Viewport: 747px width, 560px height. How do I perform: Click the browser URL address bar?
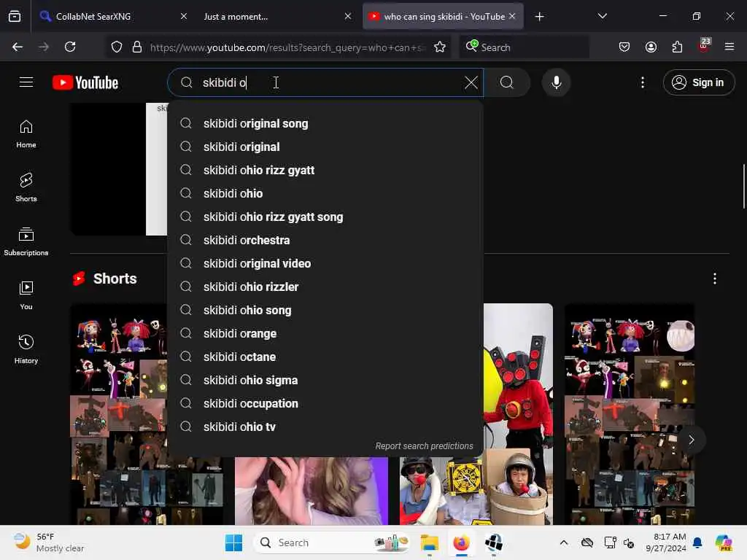click(x=287, y=47)
